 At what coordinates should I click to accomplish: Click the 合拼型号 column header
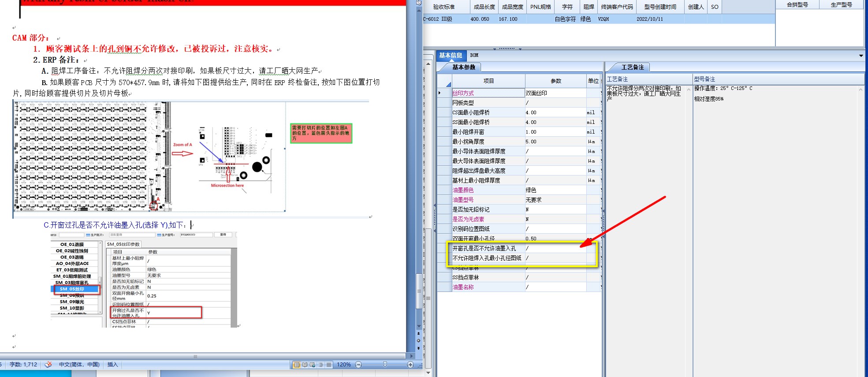click(797, 5)
